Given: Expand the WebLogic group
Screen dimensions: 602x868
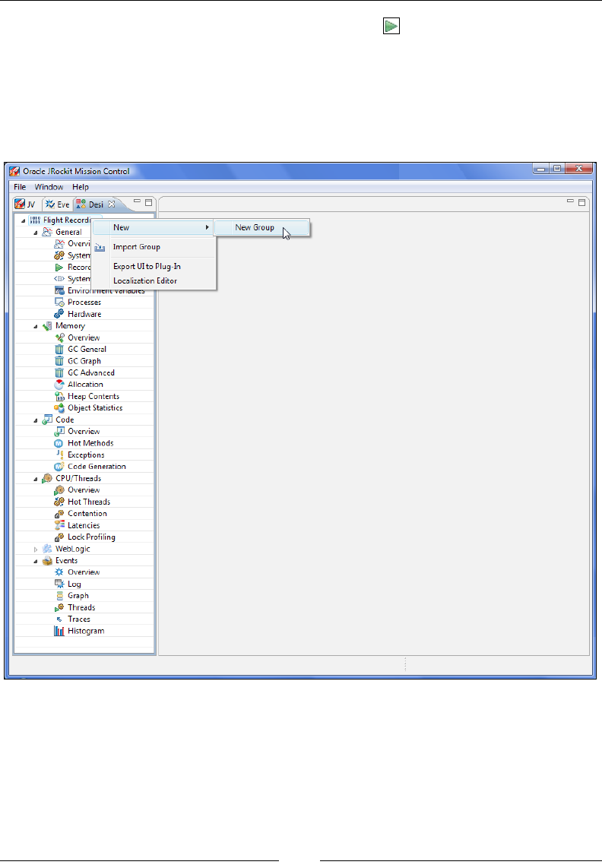Looking at the screenshot, I should coord(36,549).
